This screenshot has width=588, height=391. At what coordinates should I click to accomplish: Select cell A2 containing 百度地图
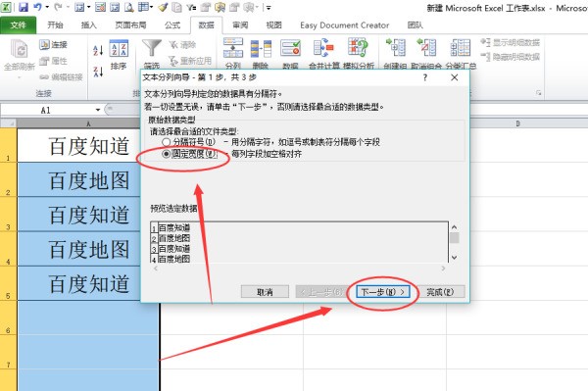coord(78,179)
